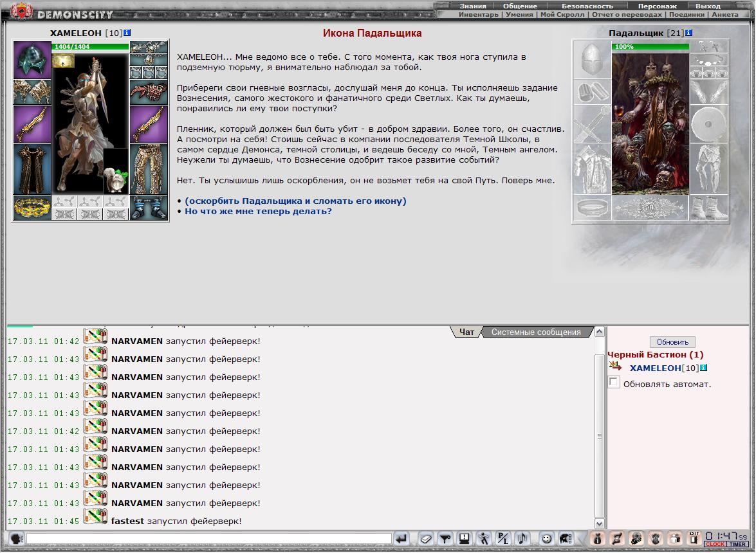Click the chat scrollbar down arrow
756x553 pixels.
599,523
